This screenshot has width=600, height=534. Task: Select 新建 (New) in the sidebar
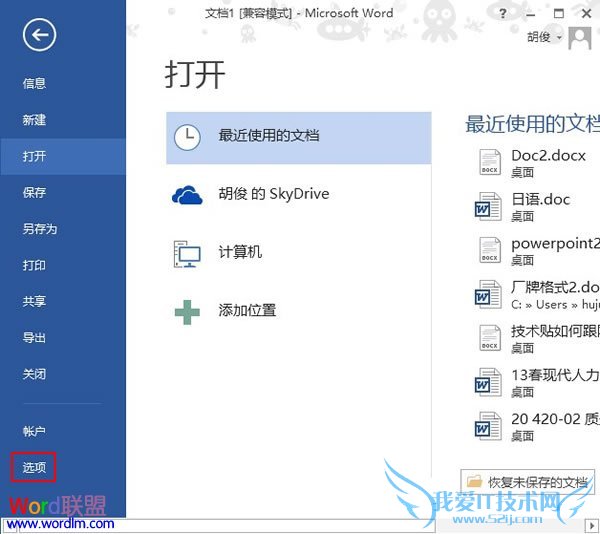34,120
